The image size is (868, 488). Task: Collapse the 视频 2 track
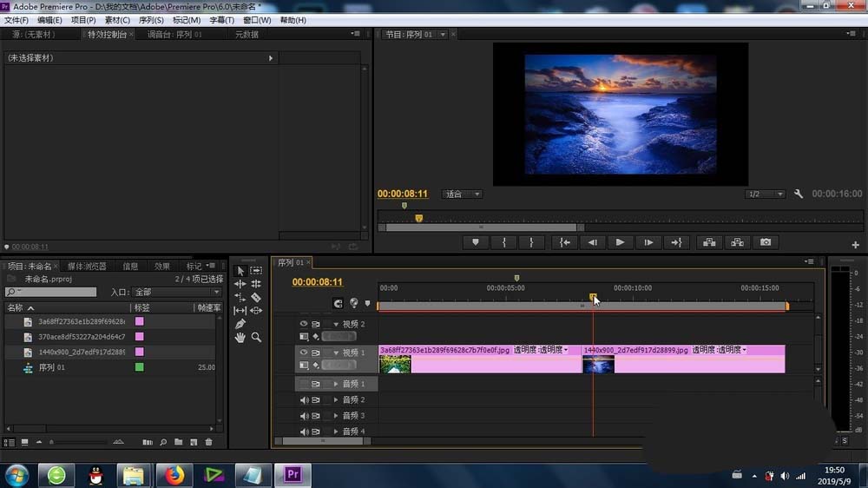(x=336, y=324)
